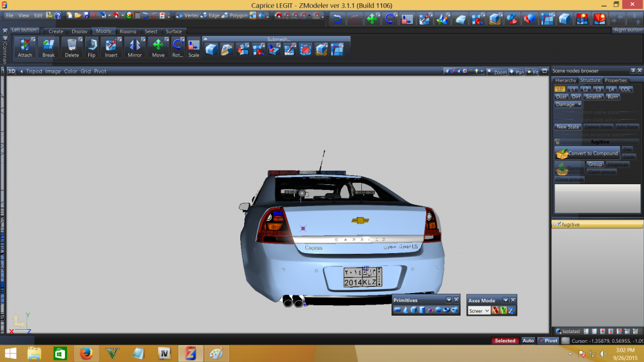The image size is (644, 362).
Task: Click the broom Submesh icon
Action: pyautogui.click(x=227, y=50)
